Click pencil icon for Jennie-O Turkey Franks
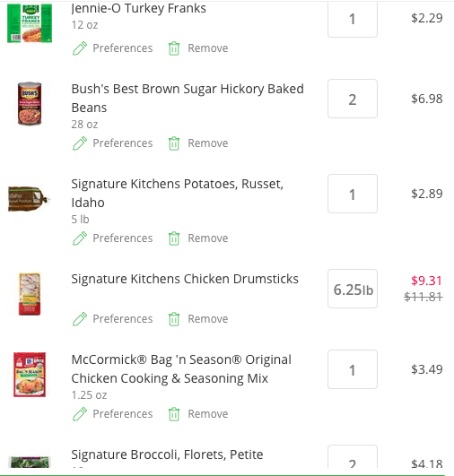 [x=80, y=48]
